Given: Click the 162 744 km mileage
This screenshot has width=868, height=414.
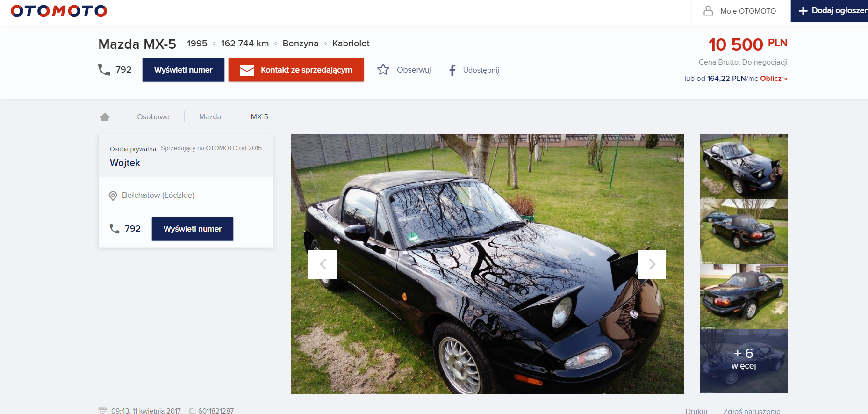Looking at the screenshot, I should click(245, 44).
